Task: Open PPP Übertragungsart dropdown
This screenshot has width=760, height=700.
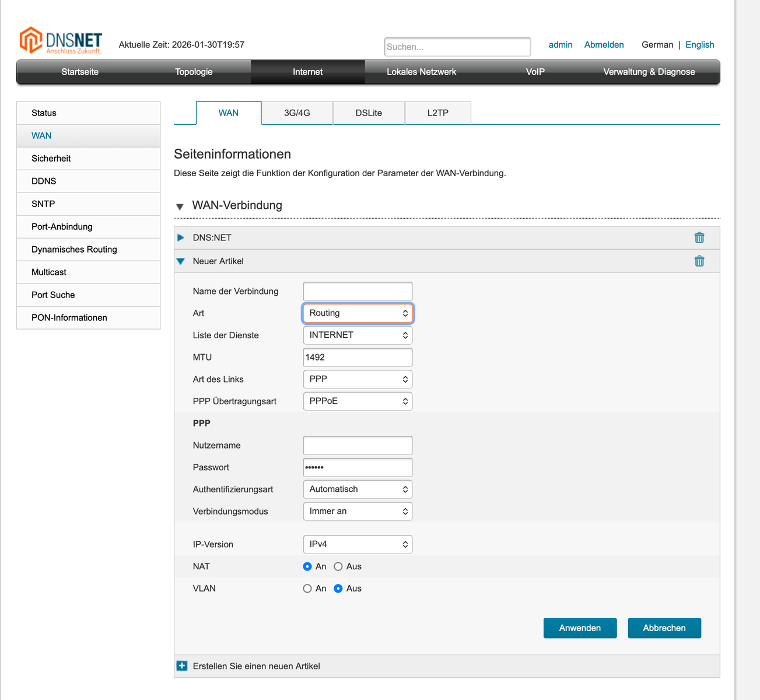Action: coord(358,401)
